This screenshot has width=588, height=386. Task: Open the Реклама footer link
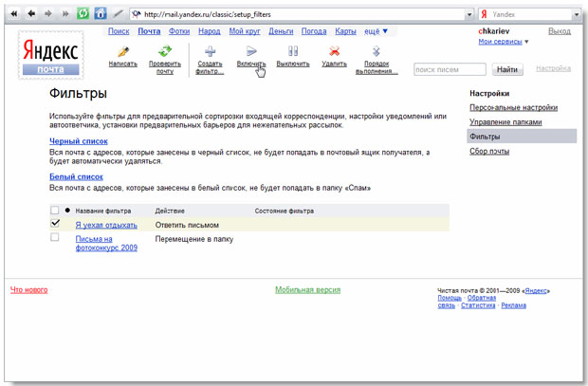coord(513,305)
